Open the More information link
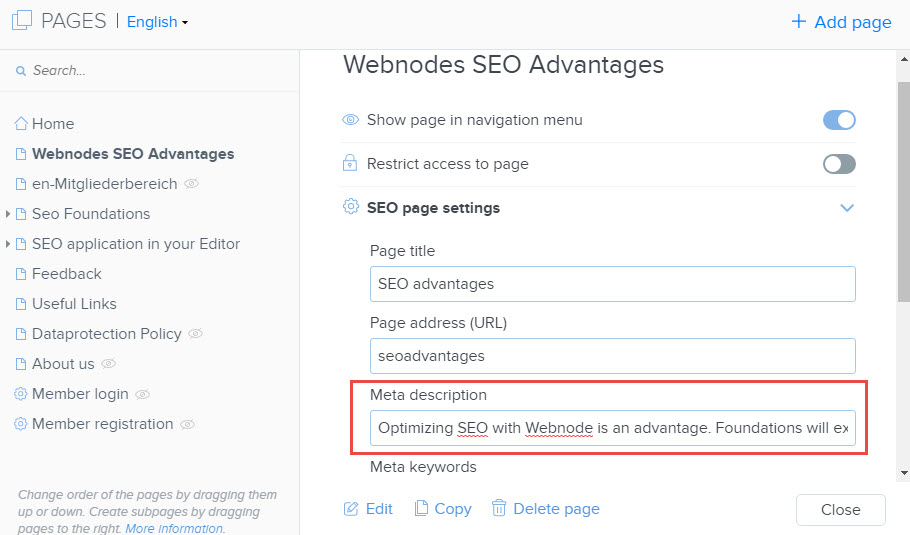910x535 pixels. [x=174, y=529]
